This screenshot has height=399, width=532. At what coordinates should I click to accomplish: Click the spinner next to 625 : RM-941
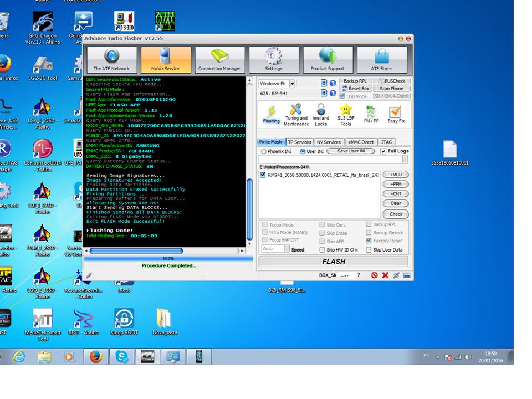pos(324,93)
